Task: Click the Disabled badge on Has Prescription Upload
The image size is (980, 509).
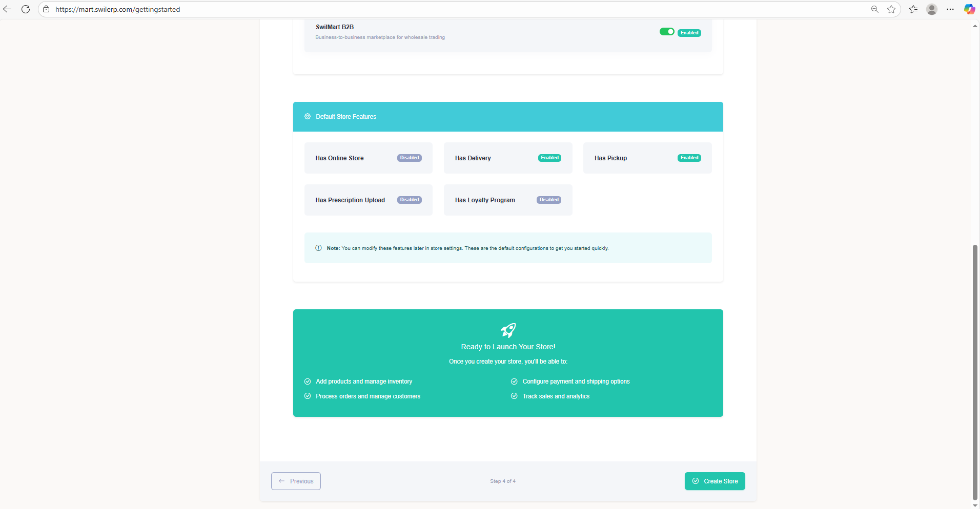Action: tap(410, 200)
